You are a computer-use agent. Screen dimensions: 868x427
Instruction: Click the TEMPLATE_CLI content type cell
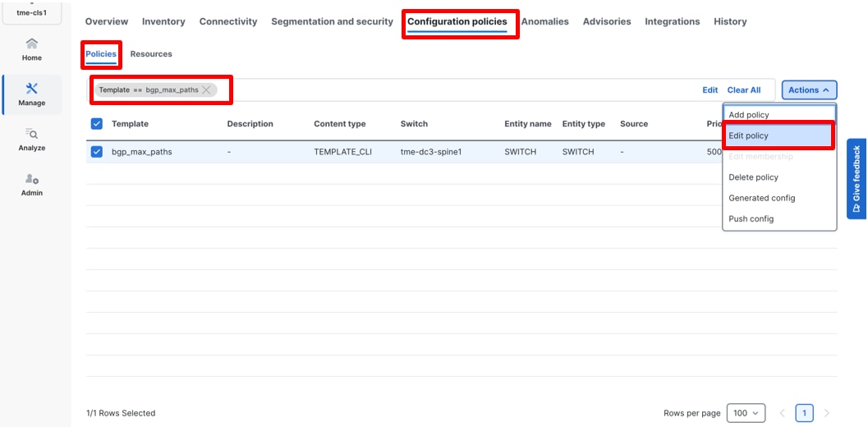point(342,151)
